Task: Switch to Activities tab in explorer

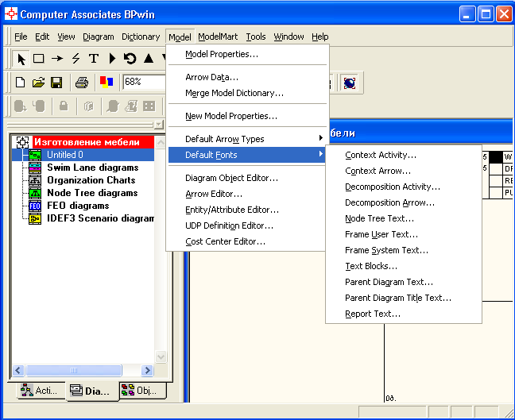Action: coord(41,391)
